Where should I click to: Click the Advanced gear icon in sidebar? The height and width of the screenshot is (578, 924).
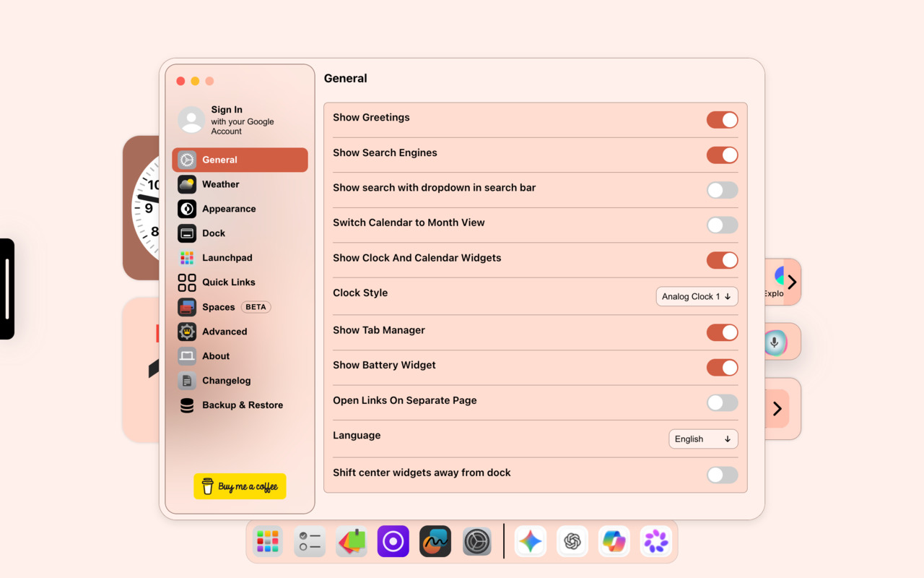coord(187,332)
